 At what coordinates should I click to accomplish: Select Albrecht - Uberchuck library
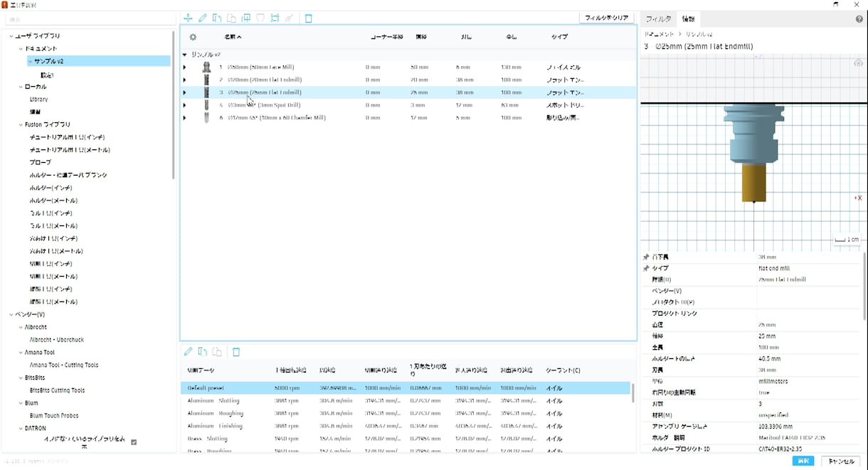click(x=57, y=340)
